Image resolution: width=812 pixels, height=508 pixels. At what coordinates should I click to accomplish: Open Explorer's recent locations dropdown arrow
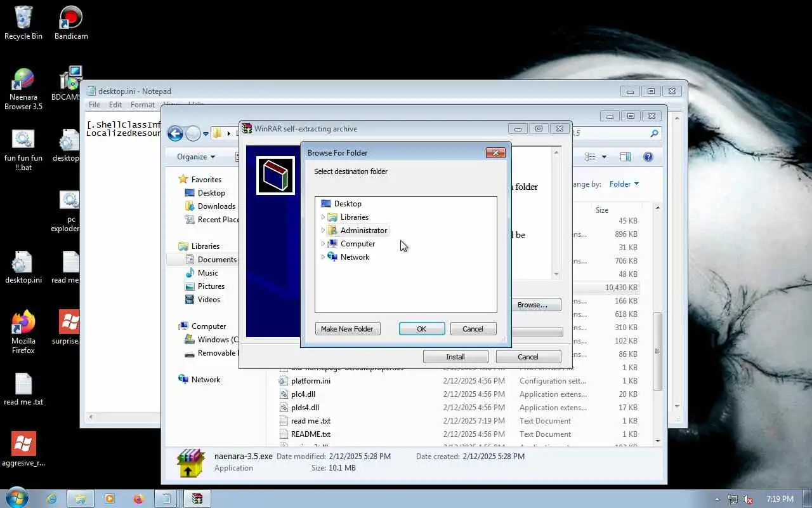click(x=206, y=134)
